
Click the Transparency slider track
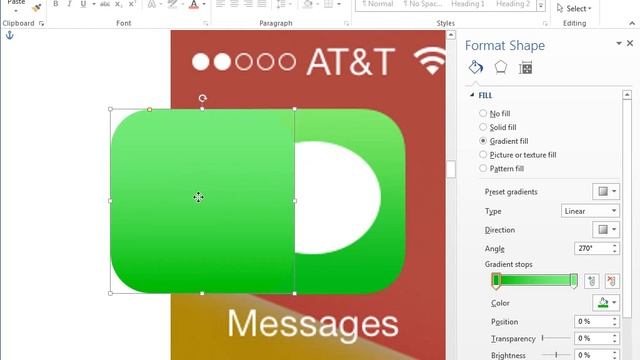[x=556, y=338]
